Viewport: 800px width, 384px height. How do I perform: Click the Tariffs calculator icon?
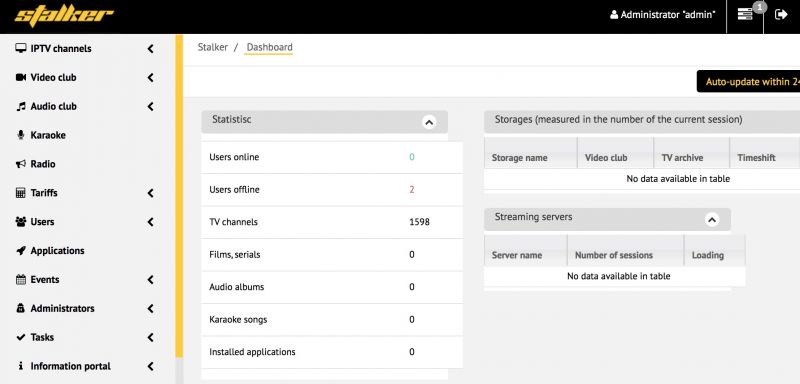(x=21, y=193)
